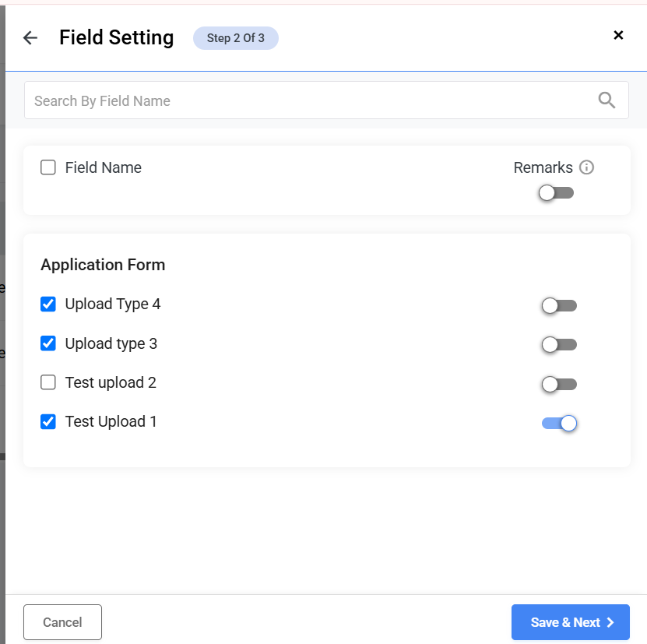Enable remarks toggle for Test upload 2
This screenshot has width=647, height=644.
pos(559,385)
